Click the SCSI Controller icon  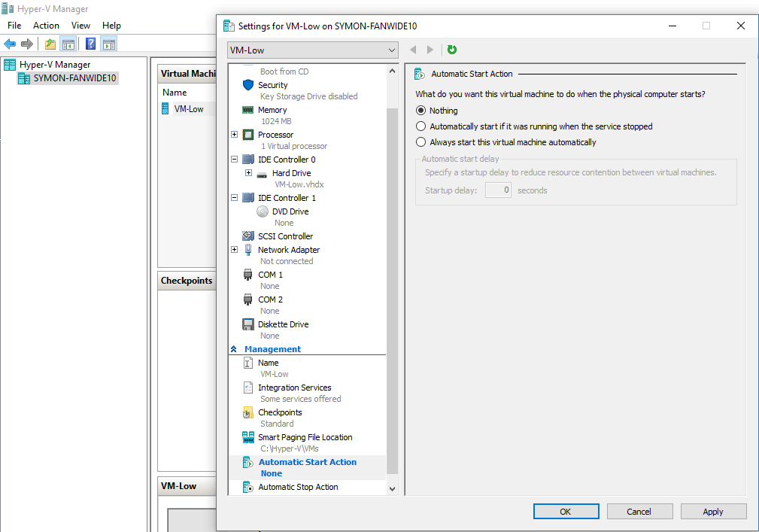(247, 236)
